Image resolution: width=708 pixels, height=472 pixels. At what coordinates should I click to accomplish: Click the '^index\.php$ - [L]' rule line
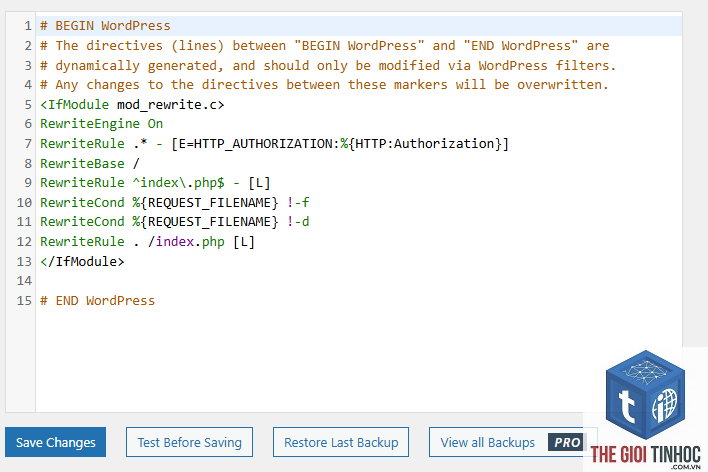click(x=155, y=182)
